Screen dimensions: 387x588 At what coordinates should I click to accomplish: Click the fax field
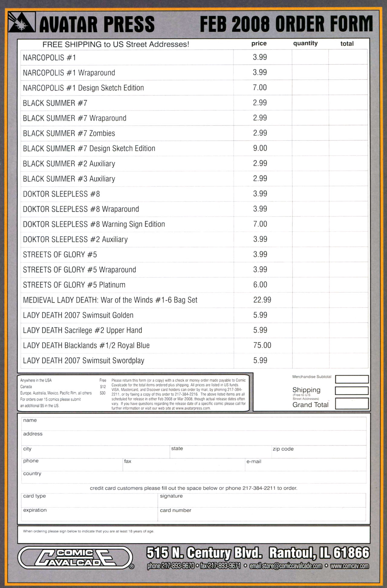point(184,464)
